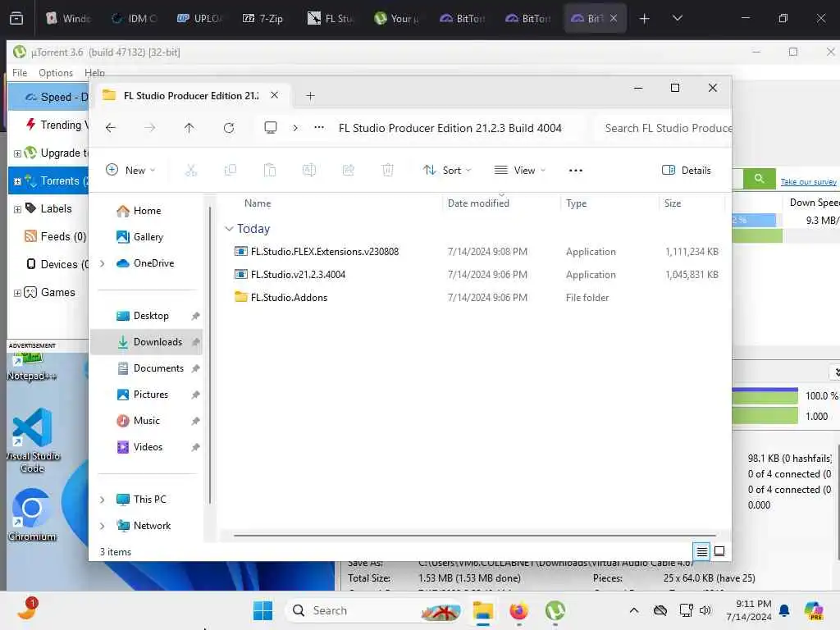The width and height of the screenshot is (840, 630).
Task: Expand the This PC tree node
Action: click(103, 500)
